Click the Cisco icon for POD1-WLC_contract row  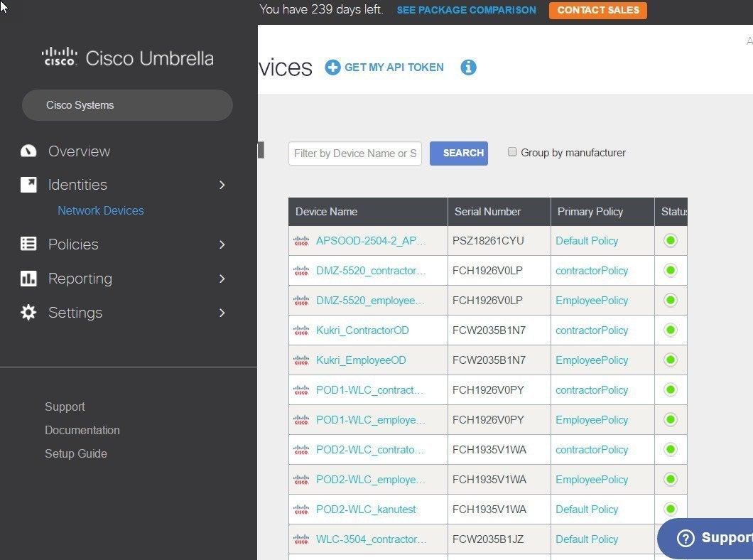tap(301, 390)
